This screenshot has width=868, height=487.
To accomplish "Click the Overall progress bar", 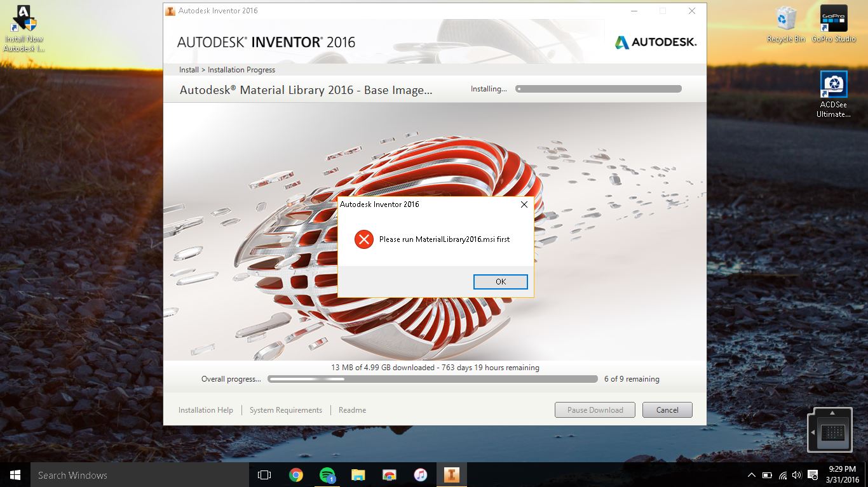I will pyautogui.click(x=433, y=379).
